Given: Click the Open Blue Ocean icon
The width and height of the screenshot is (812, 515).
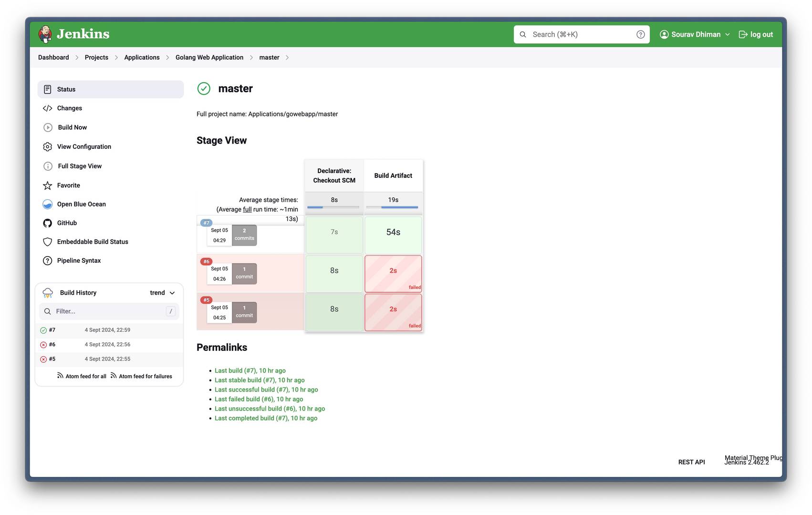Looking at the screenshot, I should click(x=48, y=204).
